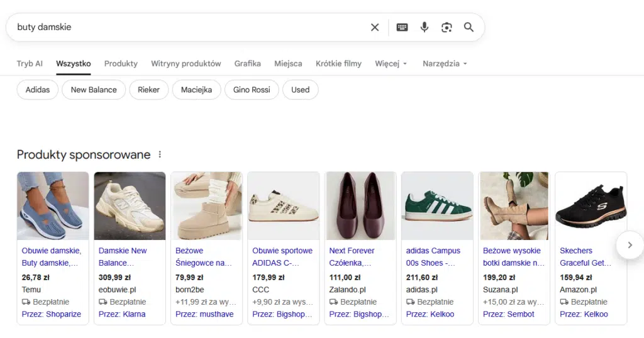
Task: Open the Produkty tab
Action: 121,63
